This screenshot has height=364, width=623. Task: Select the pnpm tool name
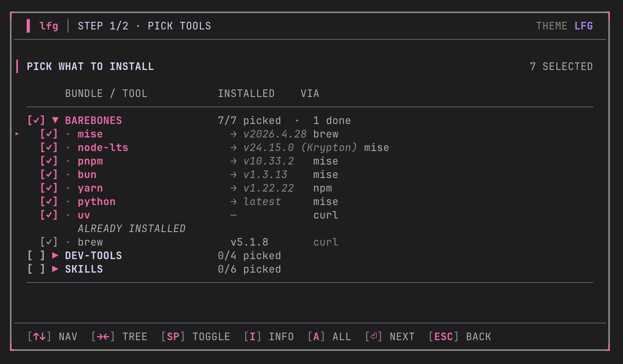coord(90,161)
